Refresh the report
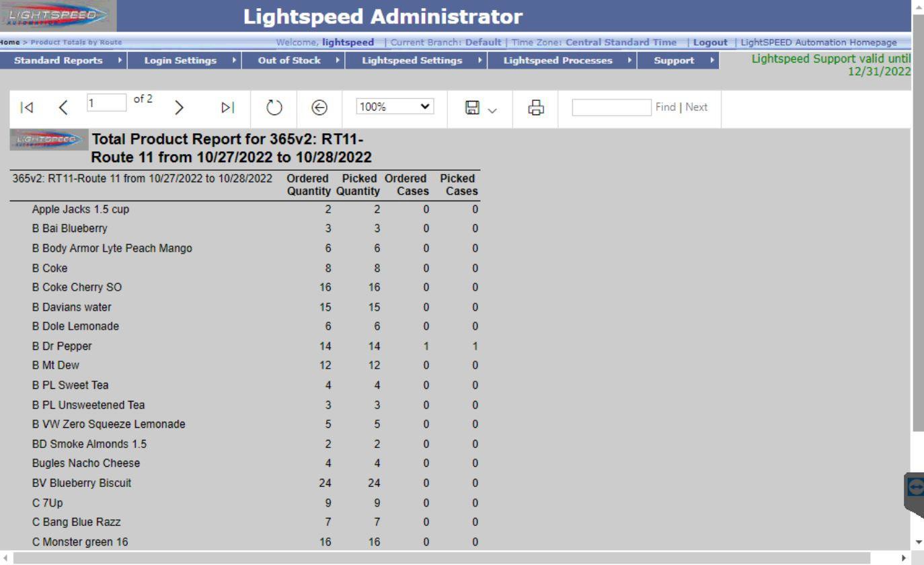924x565 pixels. [274, 108]
